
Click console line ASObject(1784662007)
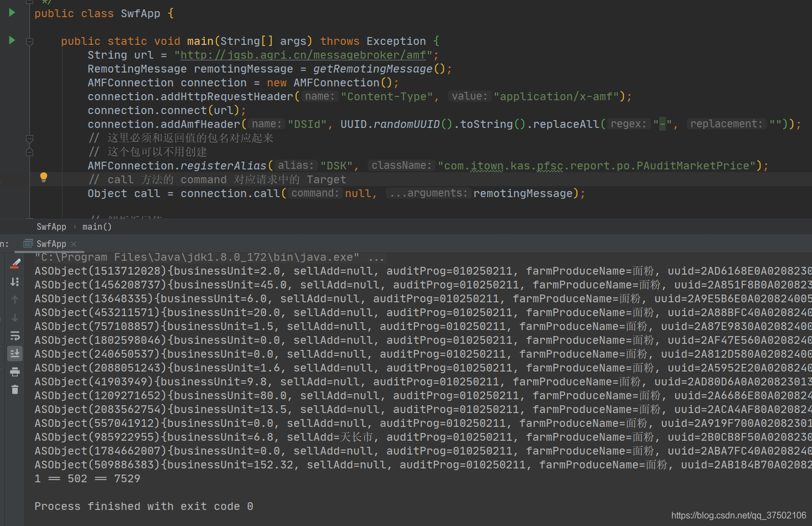[423, 451]
